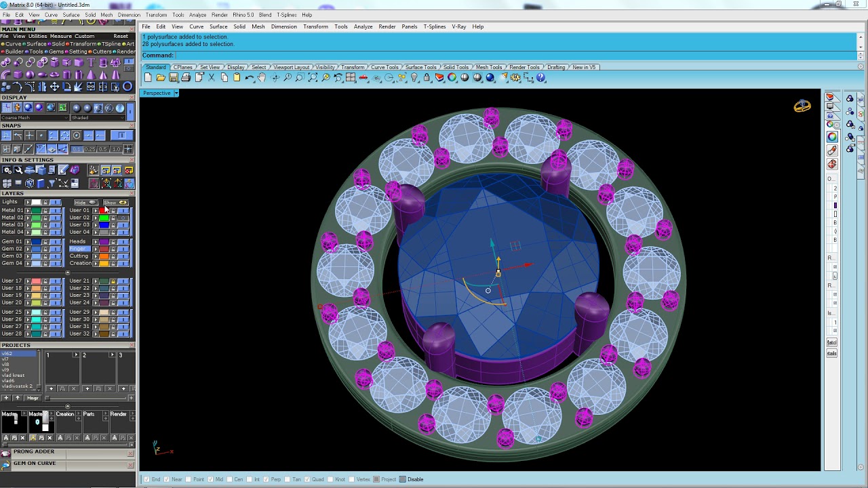Click the Move four-arrow tool icon

(55, 87)
